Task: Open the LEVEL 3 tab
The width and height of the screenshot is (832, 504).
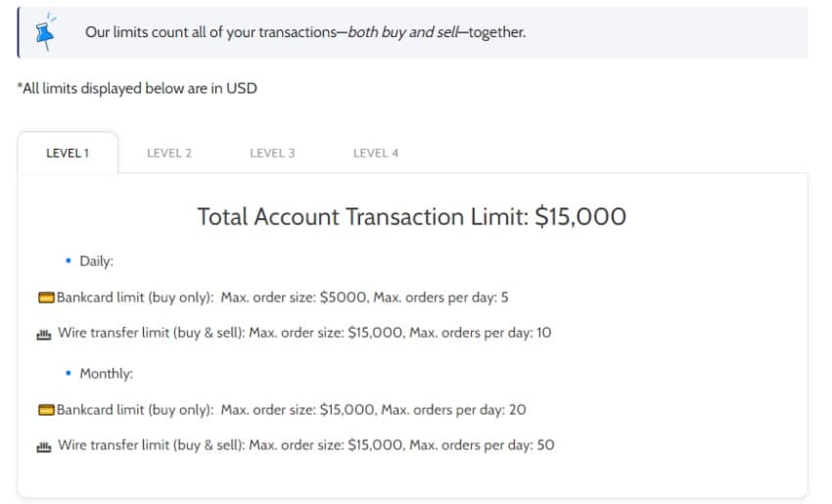Action: pos(272,154)
